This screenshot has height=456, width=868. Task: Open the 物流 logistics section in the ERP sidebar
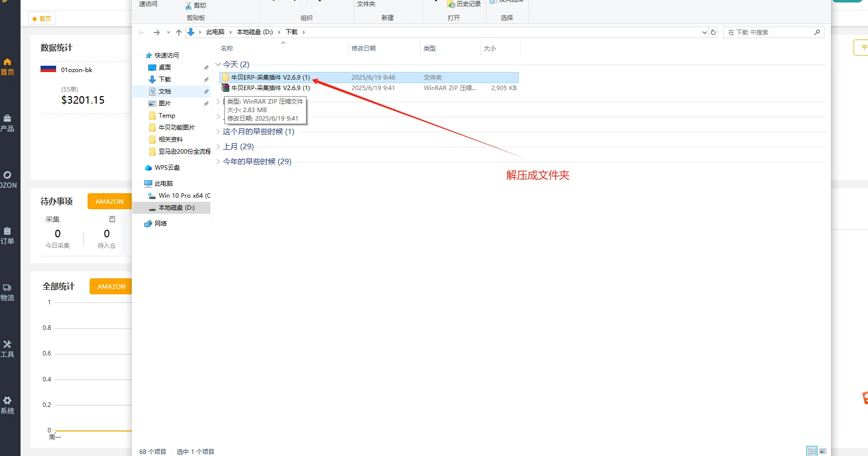pos(7,292)
